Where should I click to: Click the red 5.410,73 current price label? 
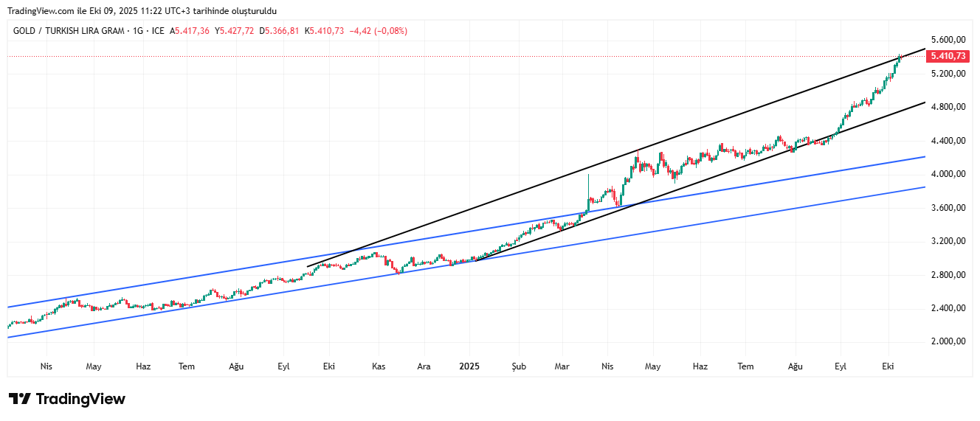click(948, 56)
